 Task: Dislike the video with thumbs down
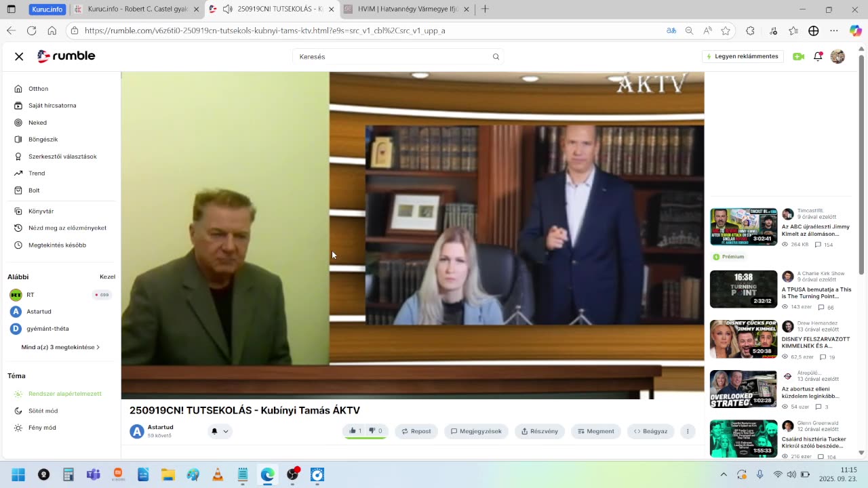375,431
